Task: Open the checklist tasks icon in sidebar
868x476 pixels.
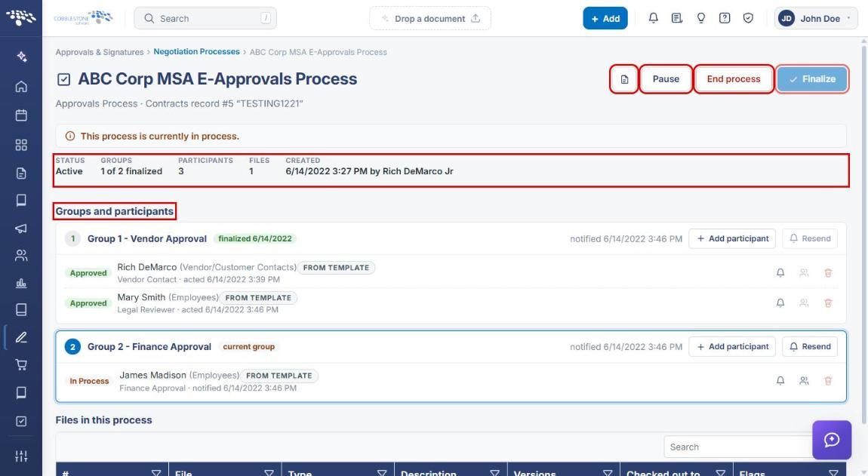Action: click(21, 421)
